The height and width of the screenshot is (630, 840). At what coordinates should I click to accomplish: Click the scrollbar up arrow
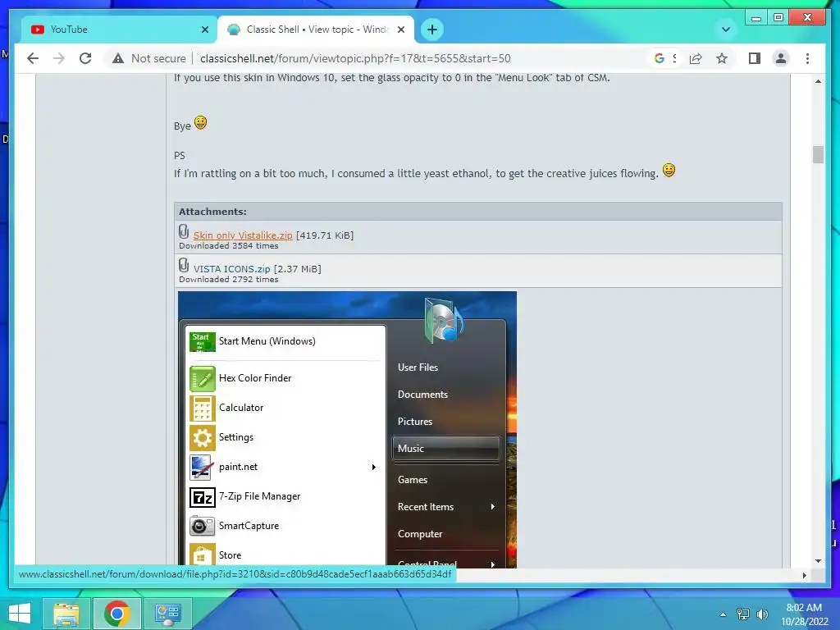[x=818, y=81]
